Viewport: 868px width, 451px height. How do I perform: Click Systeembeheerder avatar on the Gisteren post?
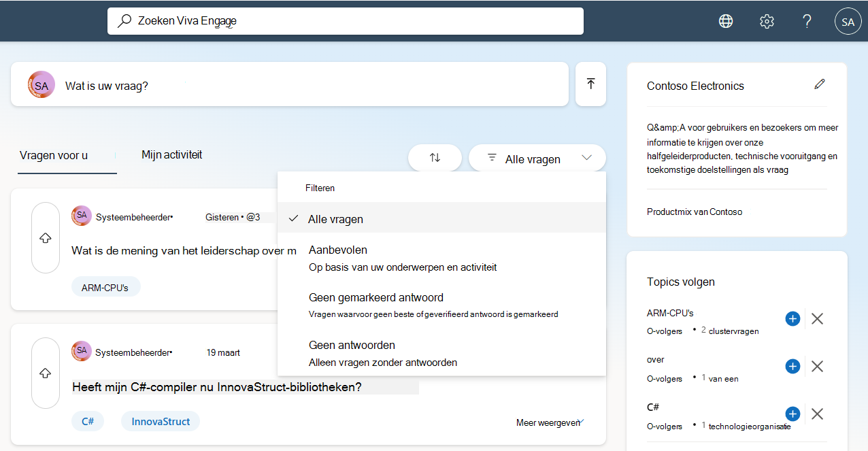click(81, 216)
